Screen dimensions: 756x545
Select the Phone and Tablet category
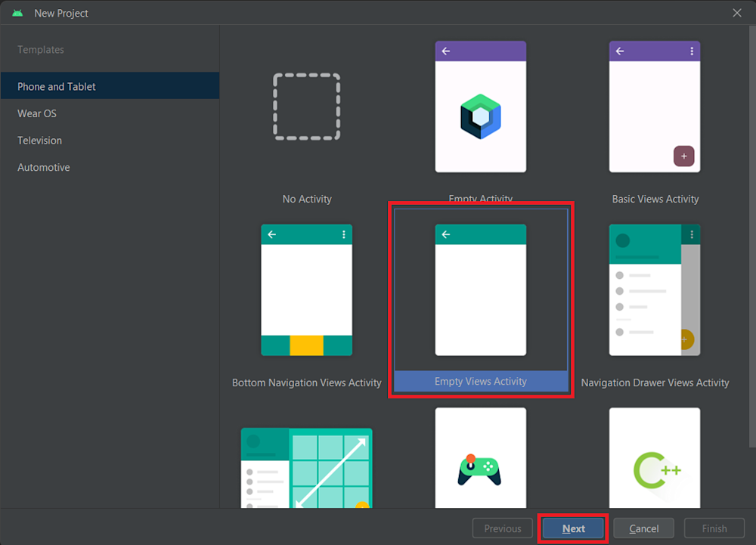pyautogui.click(x=55, y=86)
